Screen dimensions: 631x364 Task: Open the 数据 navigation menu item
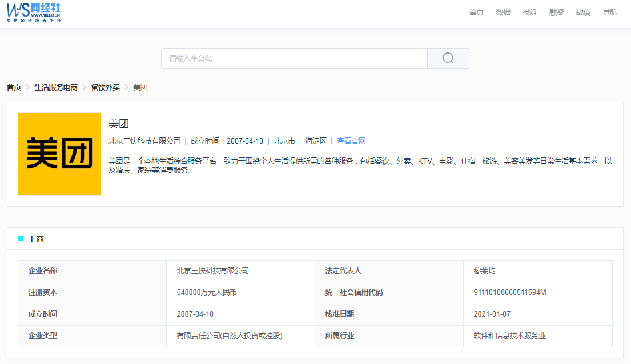[x=503, y=12]
